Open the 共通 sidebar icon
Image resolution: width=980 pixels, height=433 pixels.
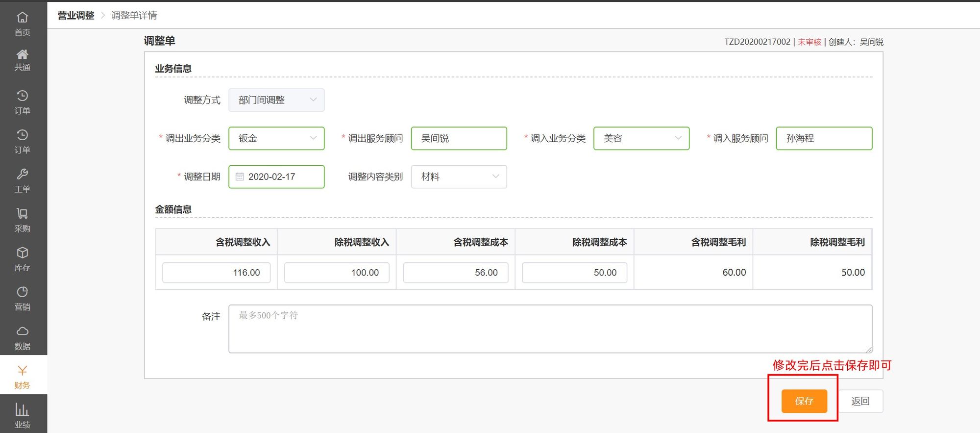(22, 60)
